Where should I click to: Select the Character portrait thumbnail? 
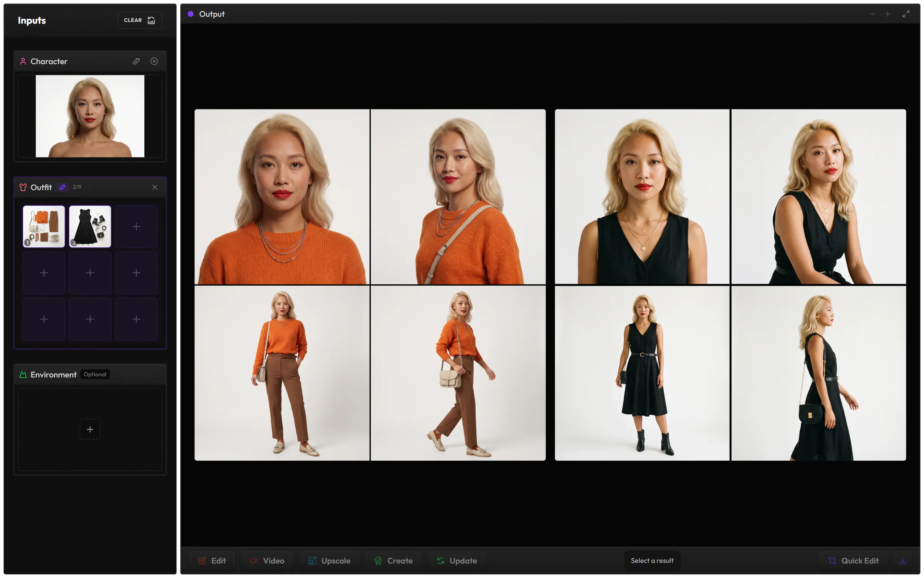coord(90,116)
